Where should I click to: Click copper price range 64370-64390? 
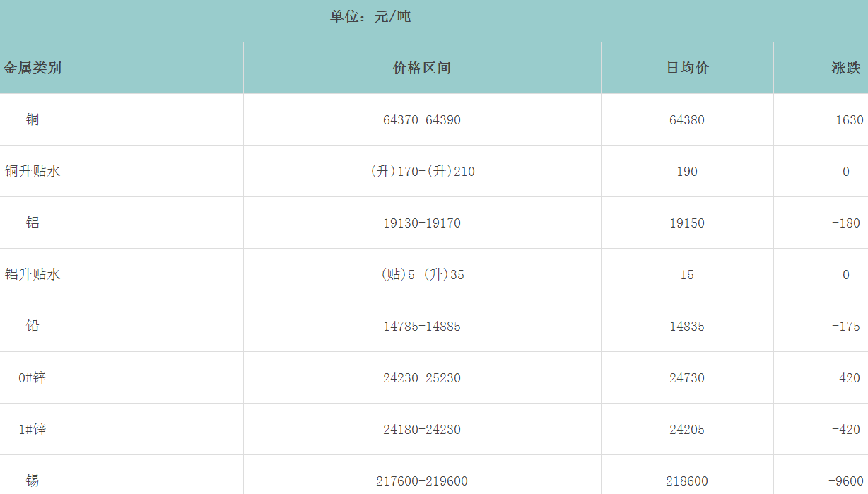[422, 120]
